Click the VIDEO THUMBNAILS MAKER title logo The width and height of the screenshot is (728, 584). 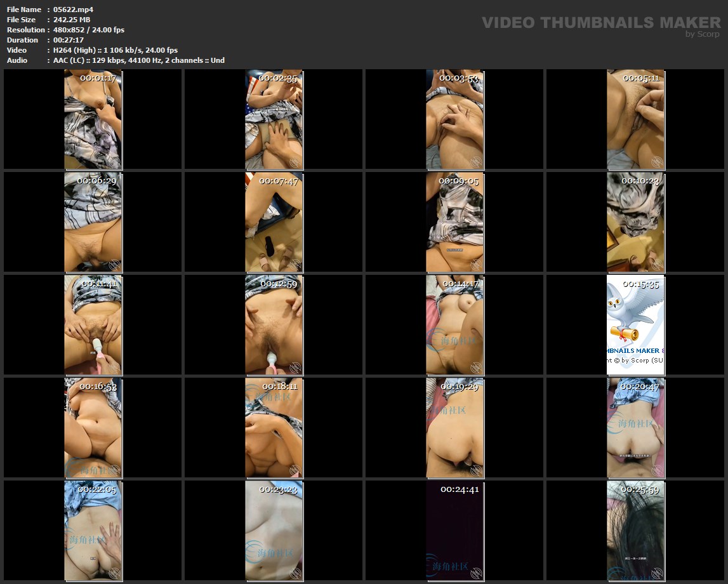600,23
